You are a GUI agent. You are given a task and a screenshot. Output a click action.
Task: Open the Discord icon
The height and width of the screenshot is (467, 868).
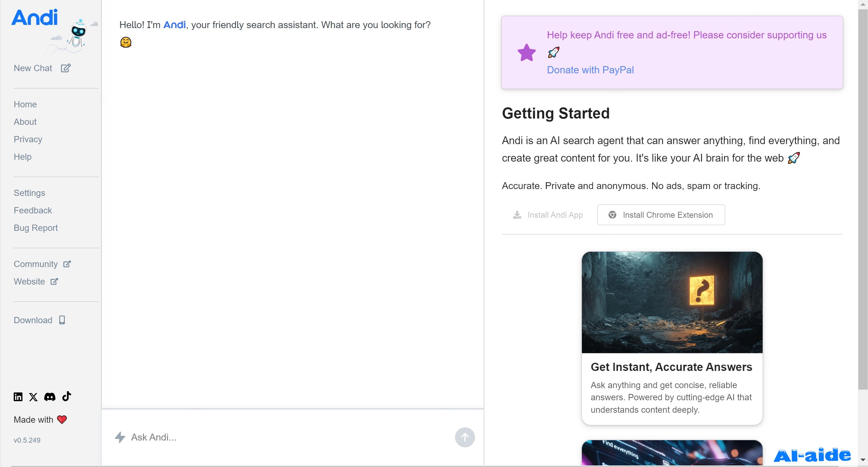point(50,397)
